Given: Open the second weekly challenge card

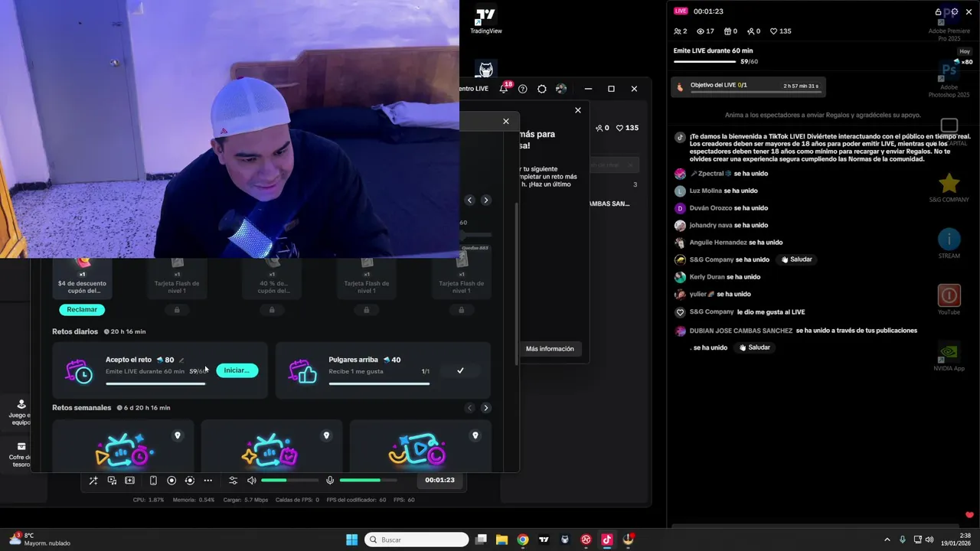Looking at the screenshot, I should [272, 445].
